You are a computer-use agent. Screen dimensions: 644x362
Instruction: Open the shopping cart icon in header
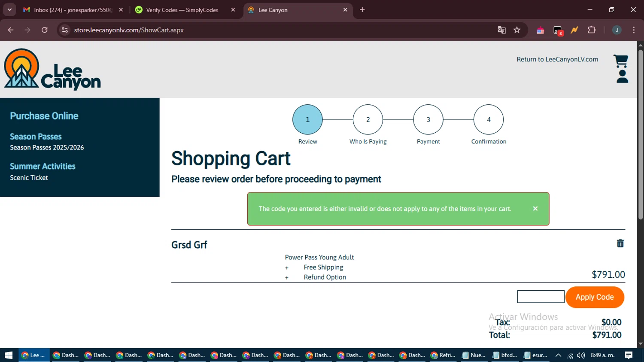(621, 61)
